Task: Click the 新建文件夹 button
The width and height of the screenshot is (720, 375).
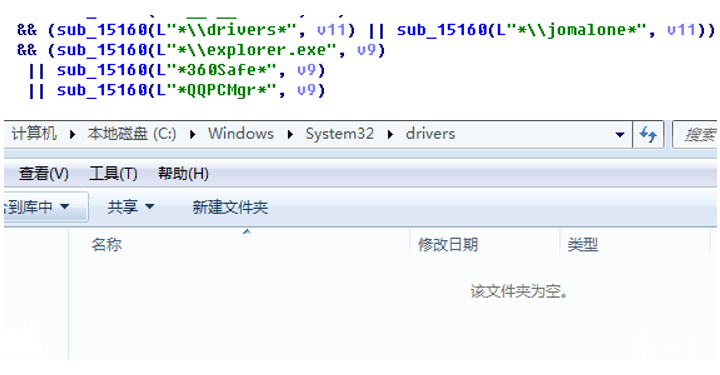Action: [230, 207]
